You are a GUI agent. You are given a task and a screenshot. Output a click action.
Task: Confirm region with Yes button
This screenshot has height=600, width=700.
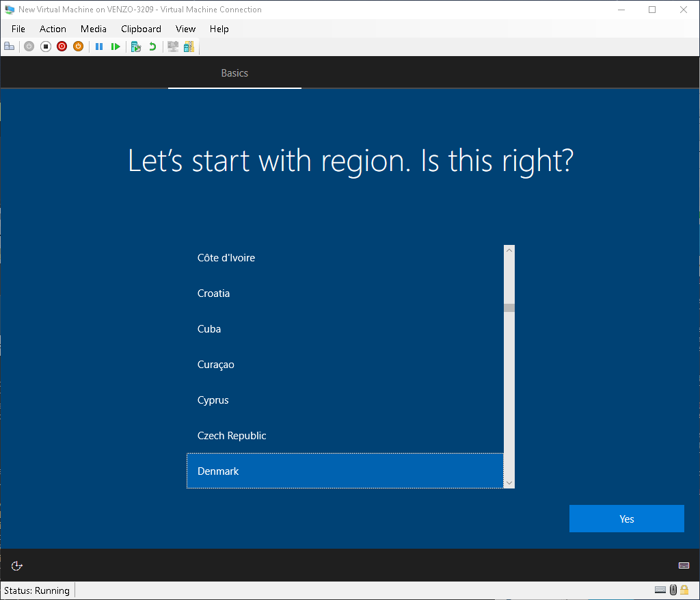pos(626,519)
